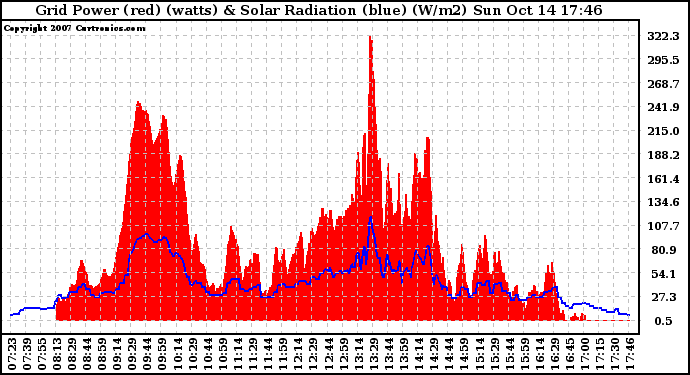690x375 pixels.
Task: Click the 16:14 time label
Action: point(540,354)
